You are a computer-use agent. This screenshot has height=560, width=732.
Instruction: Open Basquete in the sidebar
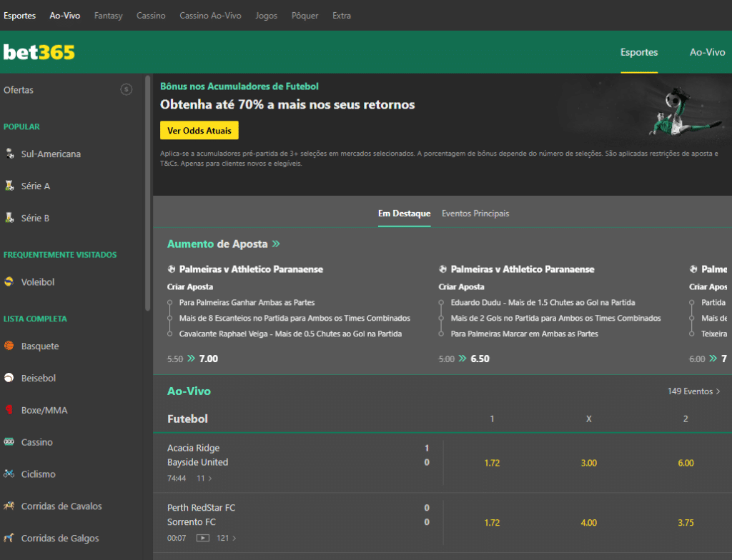click(x=70, y=346)
